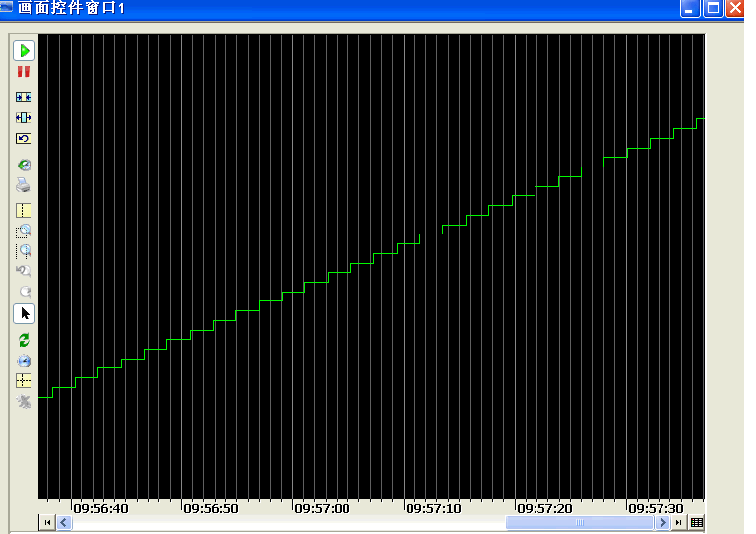
Task: Click the window title bar icon
Action: pyautogui.click(x=6, y=7)
